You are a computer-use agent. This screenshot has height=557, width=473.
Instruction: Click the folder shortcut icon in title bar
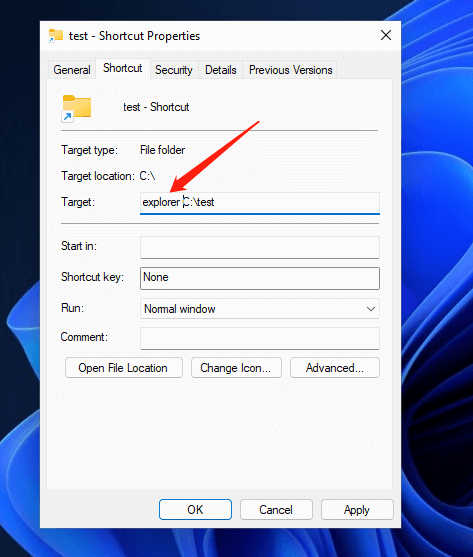[56, 36]
